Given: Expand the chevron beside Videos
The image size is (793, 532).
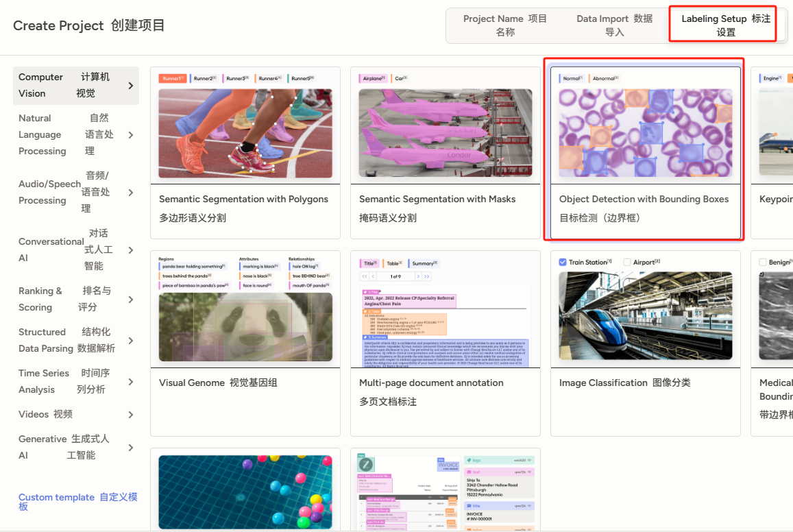Looking at the screenshot, I should click(x=130, y=415).
